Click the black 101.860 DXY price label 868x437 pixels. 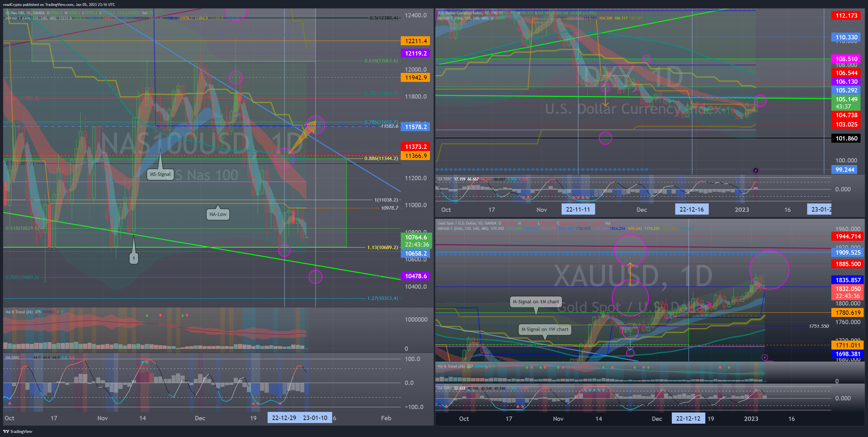[846, 138]
